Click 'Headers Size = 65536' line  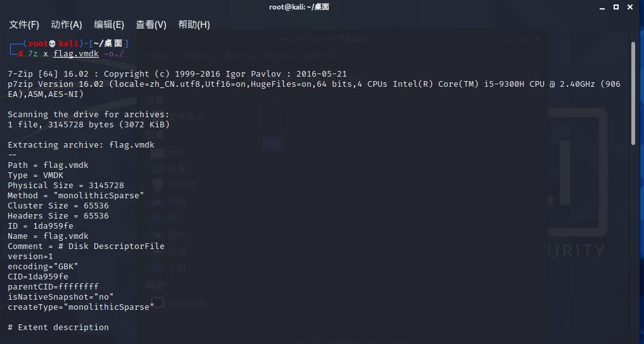58,216
